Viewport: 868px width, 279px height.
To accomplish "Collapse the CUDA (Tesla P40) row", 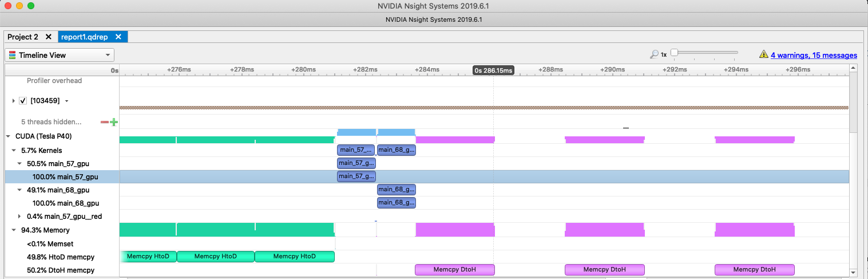I will pos(8,136).
